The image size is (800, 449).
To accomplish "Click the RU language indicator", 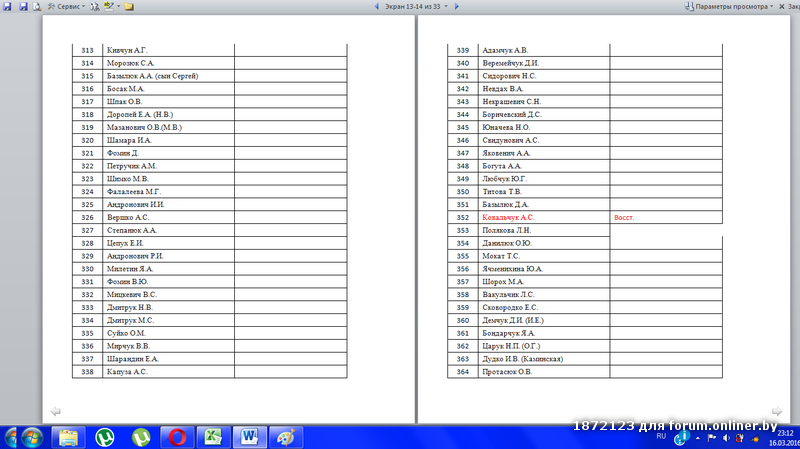I will (x=661, y=436).
